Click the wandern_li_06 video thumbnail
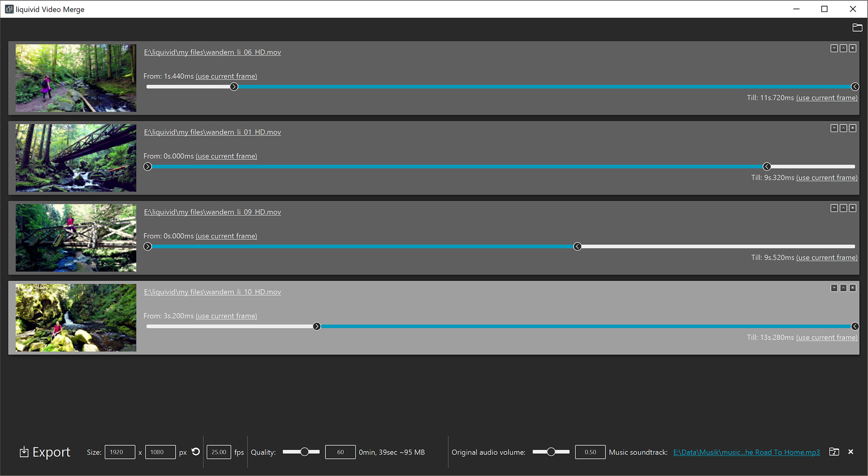The height and width of the screenshot is (476, 868). click(x=76, y=78)
